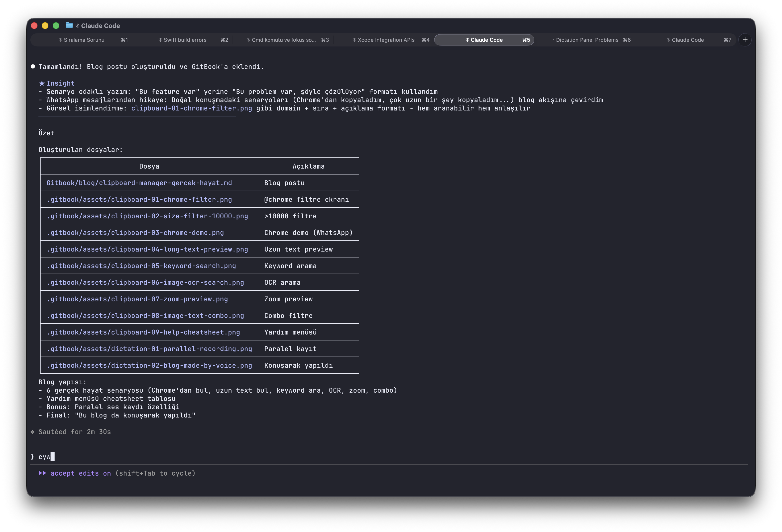Screen dimensions: 782x532
Task: Click the folder icon in title bar
Action: (69, 25)
